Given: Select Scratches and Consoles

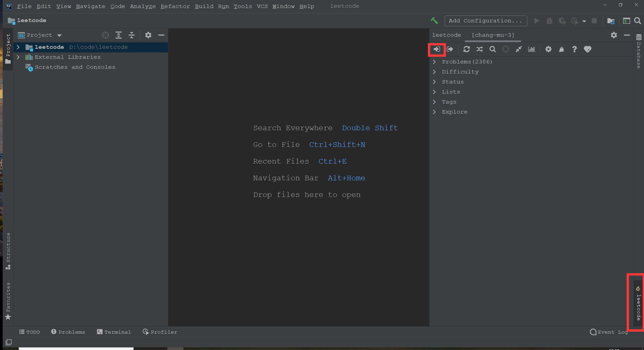Looking at the screenshot, I should [75, 67].
